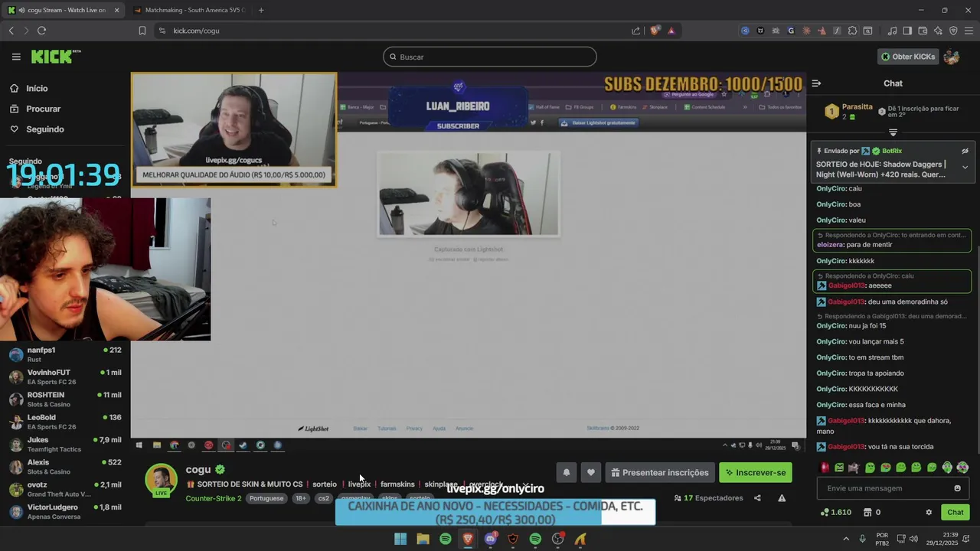
Task: Open the Brave VPN shield icon
Action: 953,31
